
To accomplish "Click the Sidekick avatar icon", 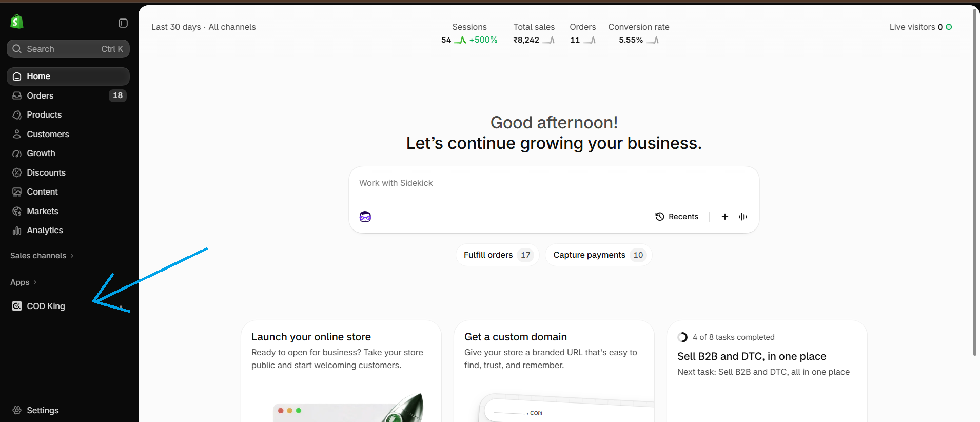I will [365, 217].
